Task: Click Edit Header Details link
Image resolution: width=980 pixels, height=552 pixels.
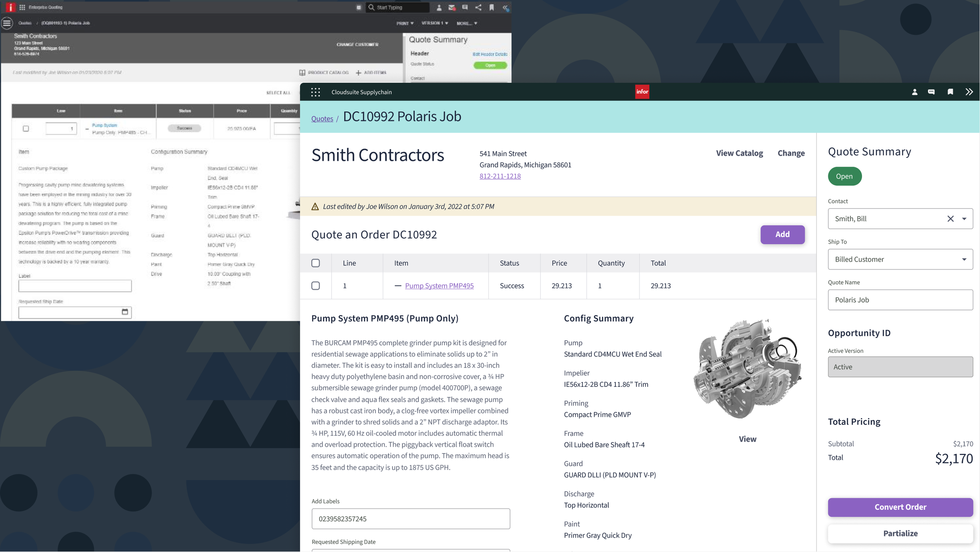Action: pyautogui.click(x=490, y=54)
